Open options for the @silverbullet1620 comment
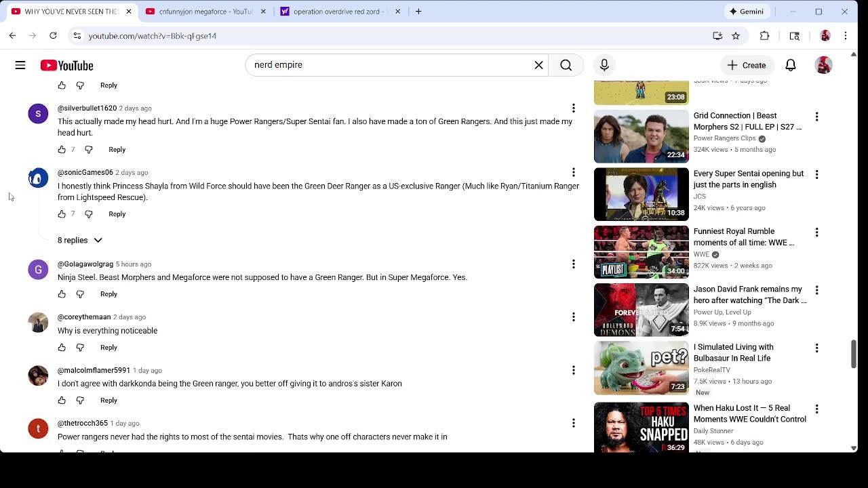The image size is (868, 488). pos(574,108)
